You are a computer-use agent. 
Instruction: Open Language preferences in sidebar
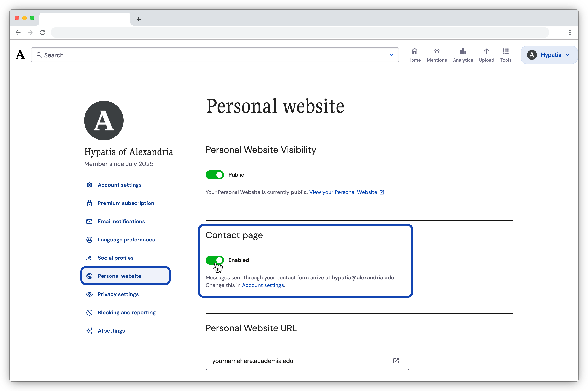(126, 240)
